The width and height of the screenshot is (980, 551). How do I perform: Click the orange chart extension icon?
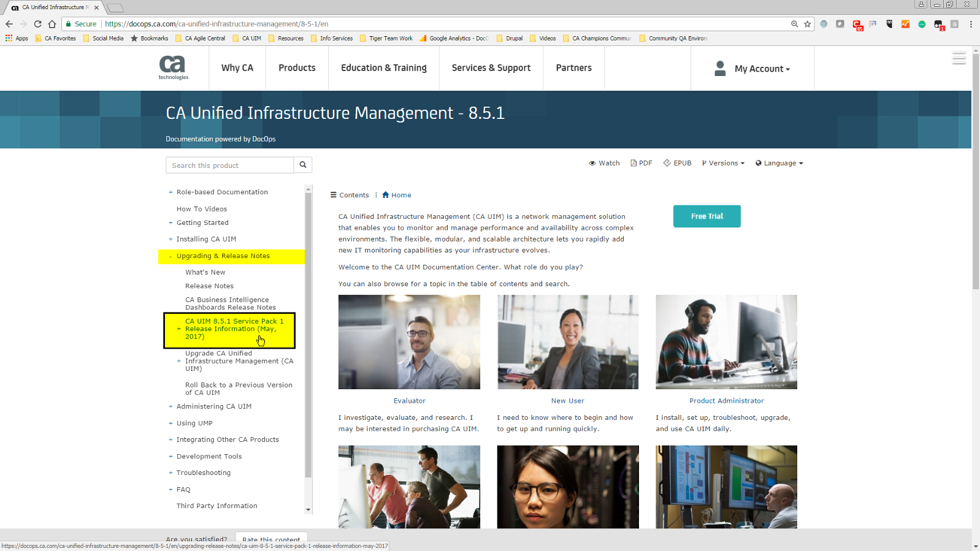(905, 24)
